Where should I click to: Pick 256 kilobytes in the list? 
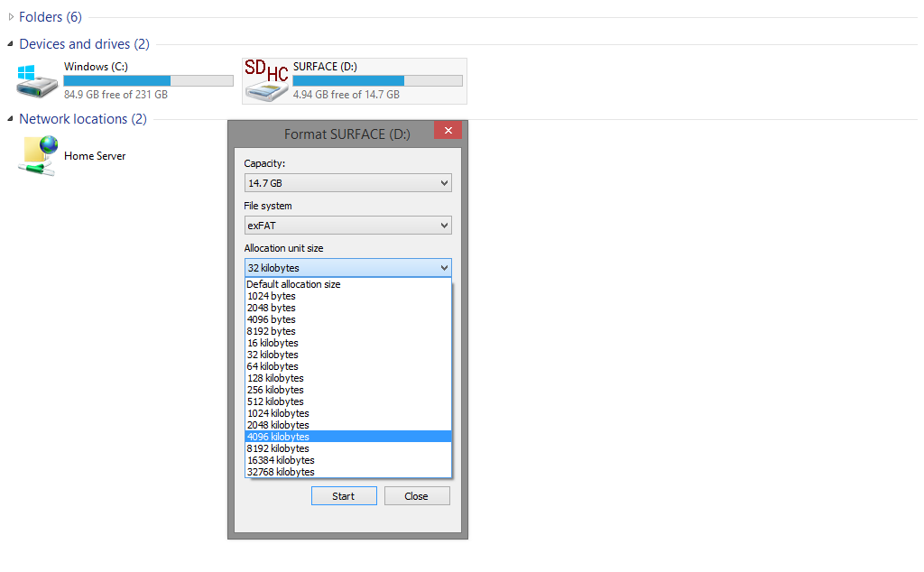347,390
